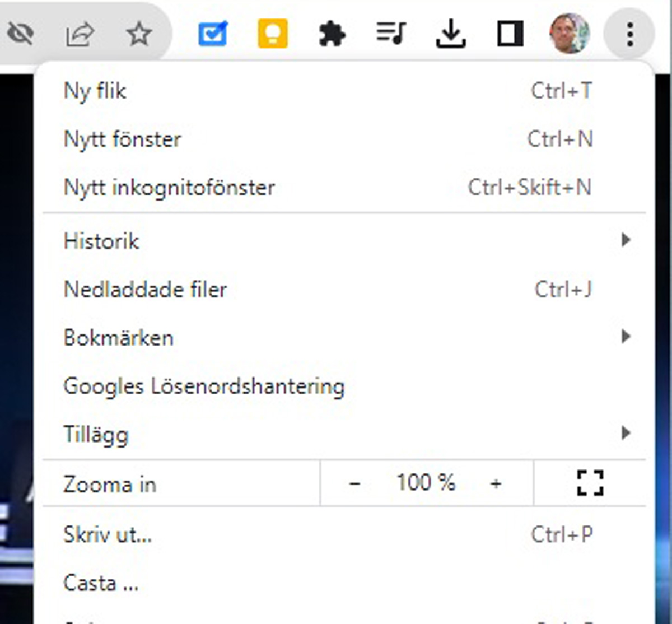Screen dimensions: 672x624
Task: Click the share icon in the toolbar
Action: [x=80, y=34]
